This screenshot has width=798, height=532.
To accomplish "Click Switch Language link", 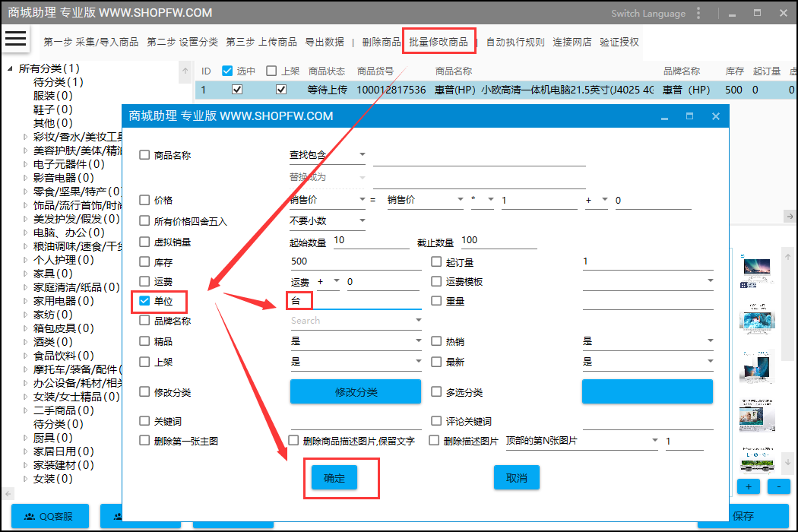I will (648, 14).
